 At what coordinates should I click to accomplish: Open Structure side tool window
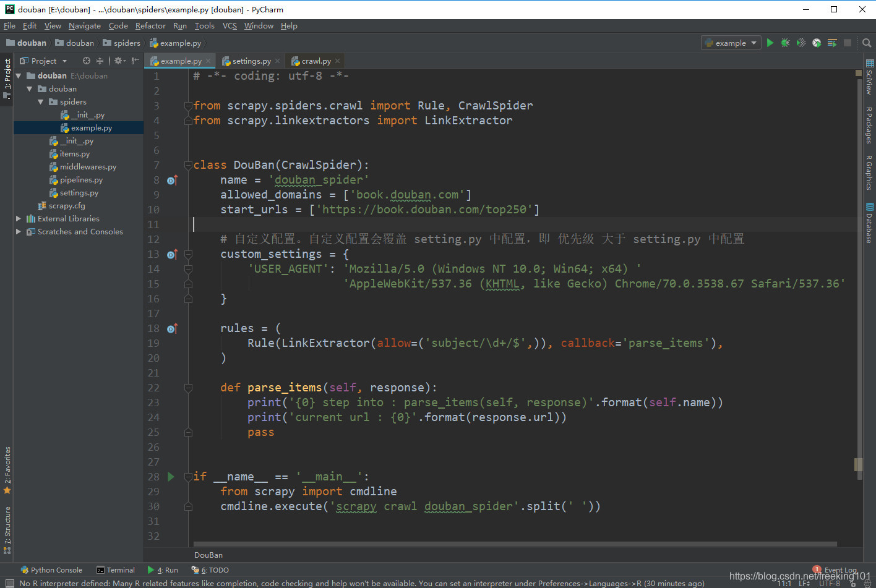tap(7, 530)
